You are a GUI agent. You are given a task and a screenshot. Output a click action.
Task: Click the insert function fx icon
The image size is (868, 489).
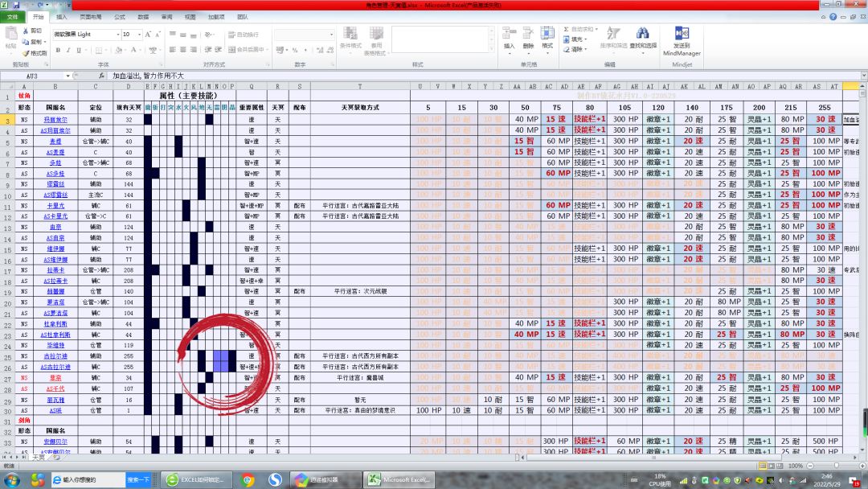pyautogui.click(x=101, y=76)
